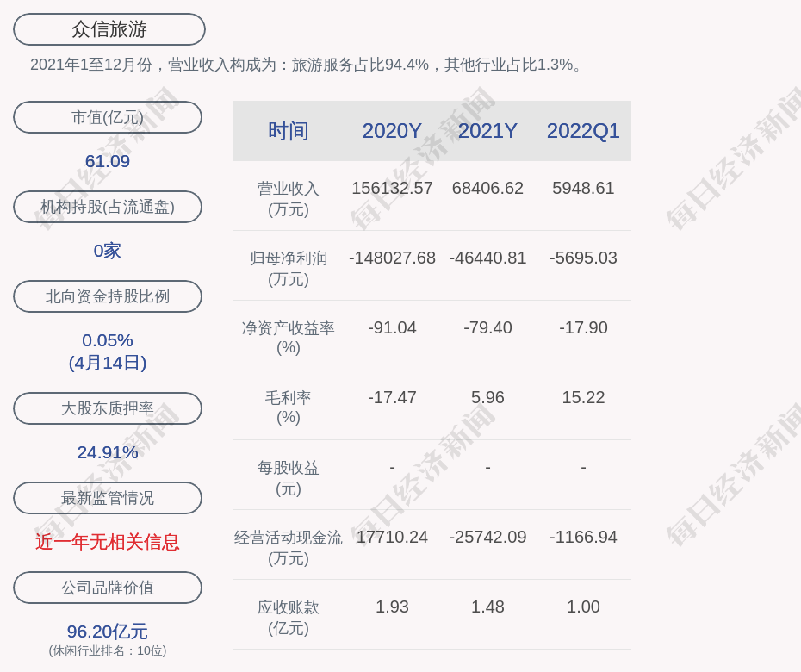The image size is (801, 672).
Task: Click the 毛利率 row label
Action: coord(289,408)
